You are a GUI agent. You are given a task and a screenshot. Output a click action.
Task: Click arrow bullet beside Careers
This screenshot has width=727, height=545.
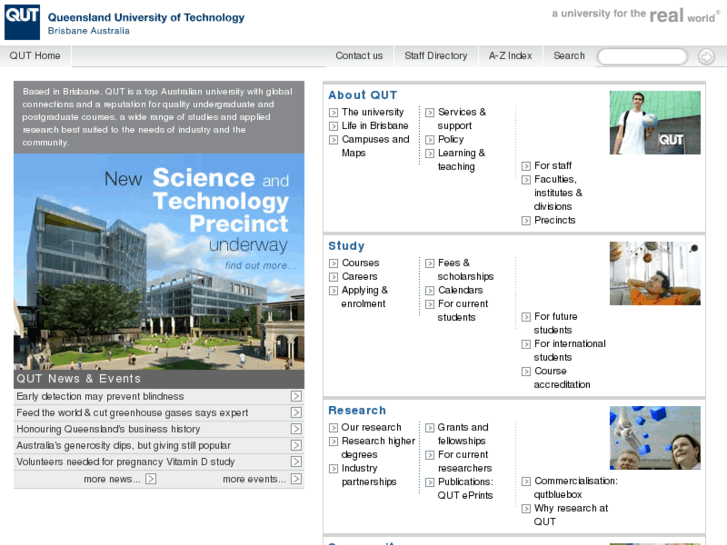[x=333, y=277]
